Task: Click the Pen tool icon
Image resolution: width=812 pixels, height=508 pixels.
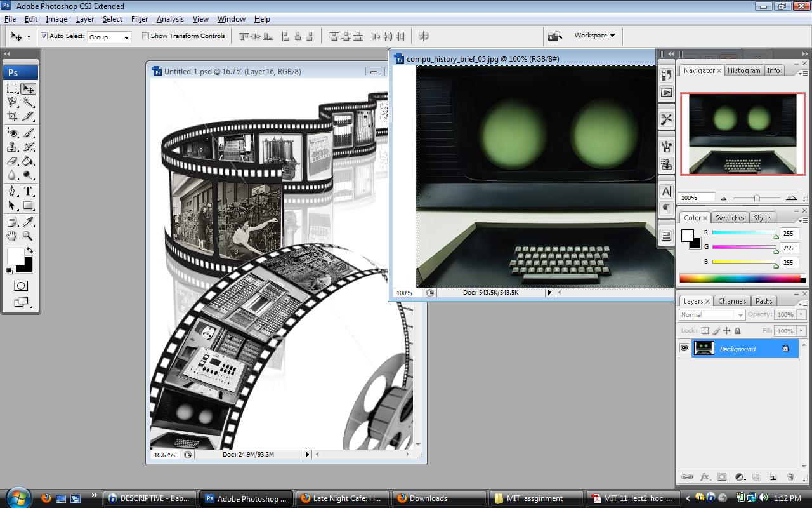Action: [12, 191]
